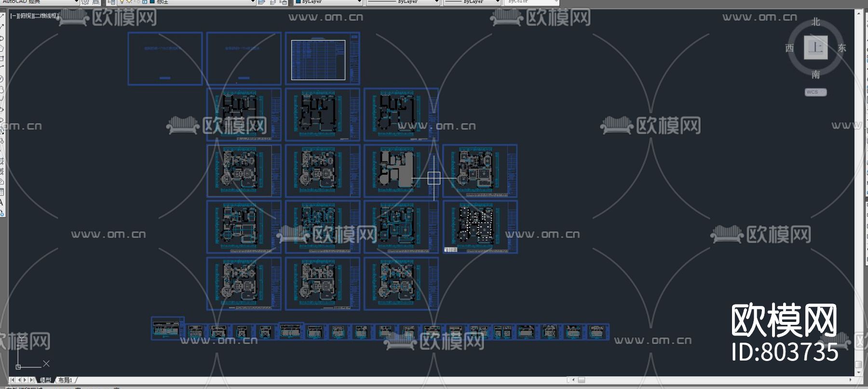Screen dimensions: 868x389
Task: Switch to the 模型 tab
Action: [45, 380]
